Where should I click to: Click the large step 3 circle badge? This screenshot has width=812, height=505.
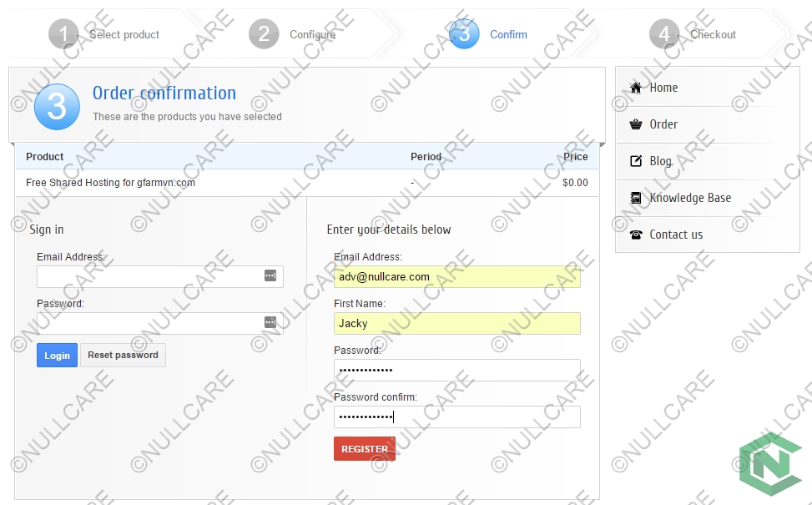57,107
